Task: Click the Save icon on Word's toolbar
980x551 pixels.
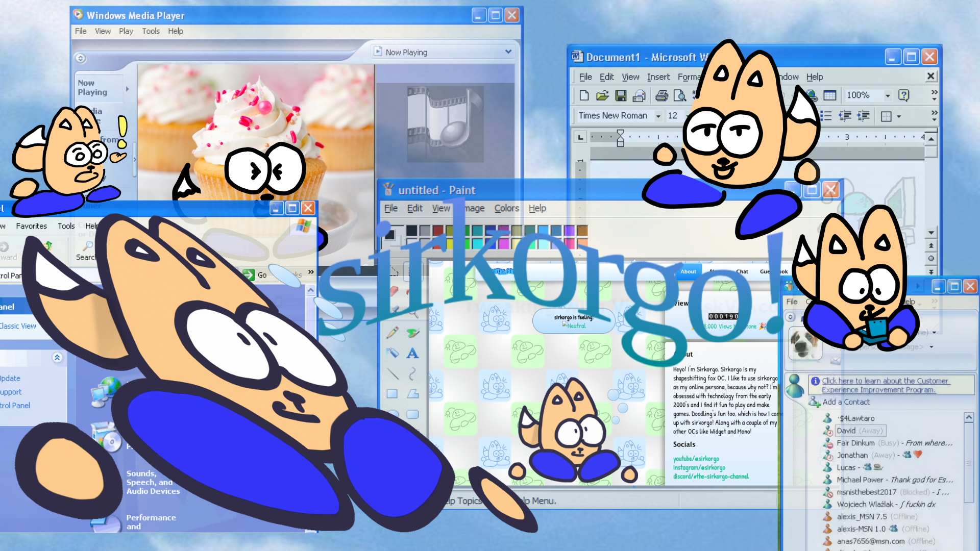Action: point(621,95)
